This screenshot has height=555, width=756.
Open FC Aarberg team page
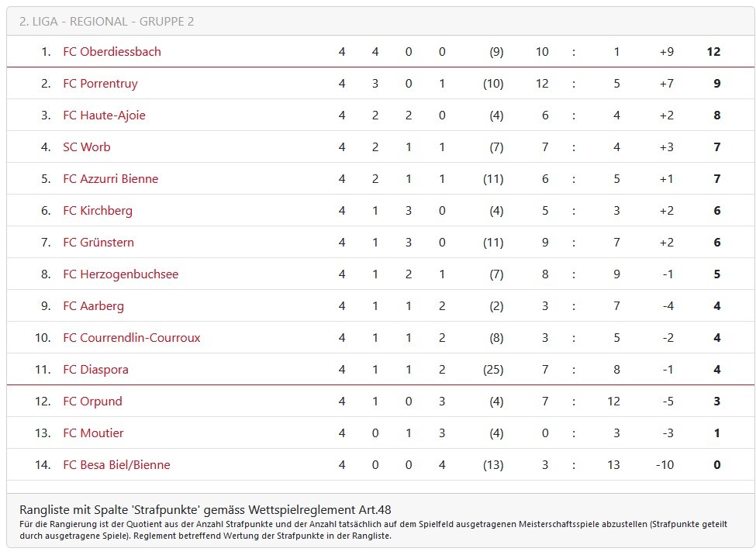point(93,306)
